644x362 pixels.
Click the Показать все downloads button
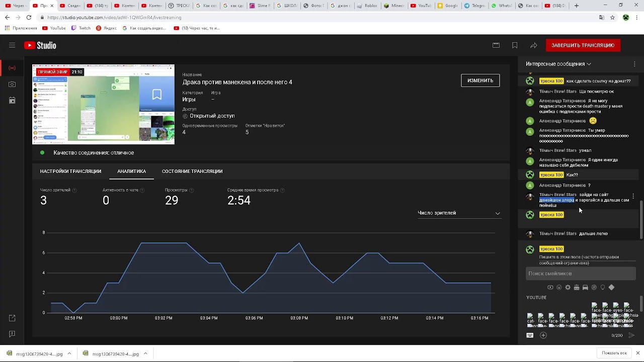[x=614, y=353]
